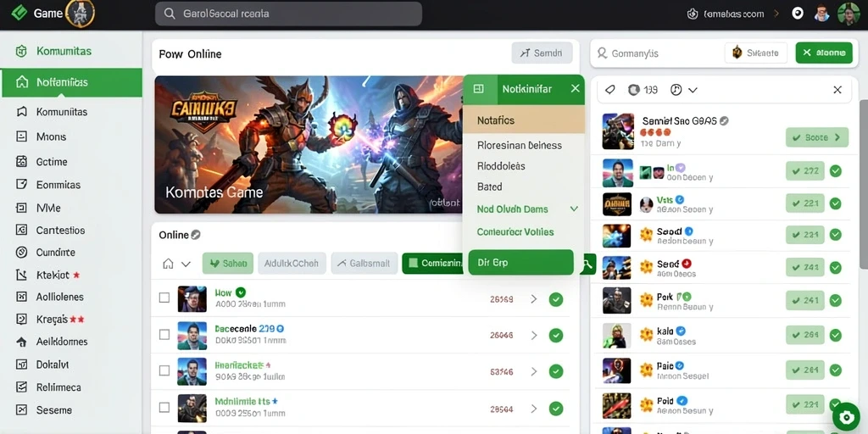Click the Eommitas sidebar icon
Screen dimensions: 868x434
coord(21,185)
